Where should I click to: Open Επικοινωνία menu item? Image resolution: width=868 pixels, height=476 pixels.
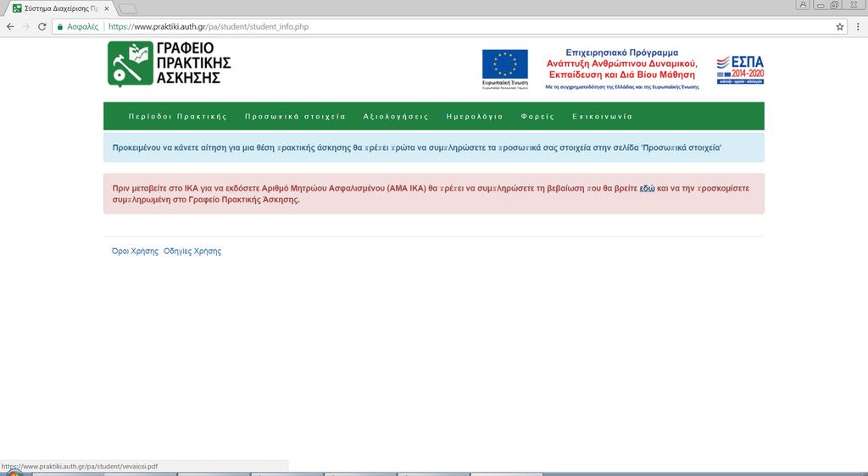[x=603, y=117]
